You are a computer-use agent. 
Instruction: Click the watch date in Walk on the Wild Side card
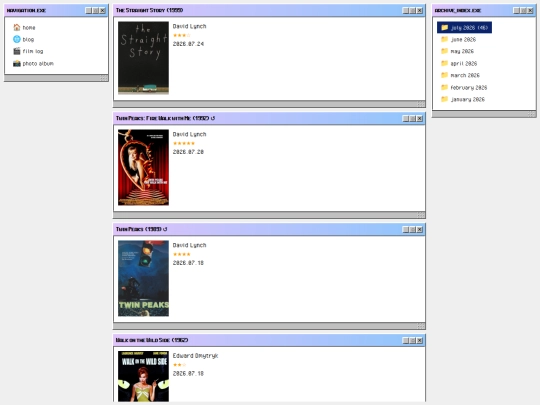tap(188, 373)
